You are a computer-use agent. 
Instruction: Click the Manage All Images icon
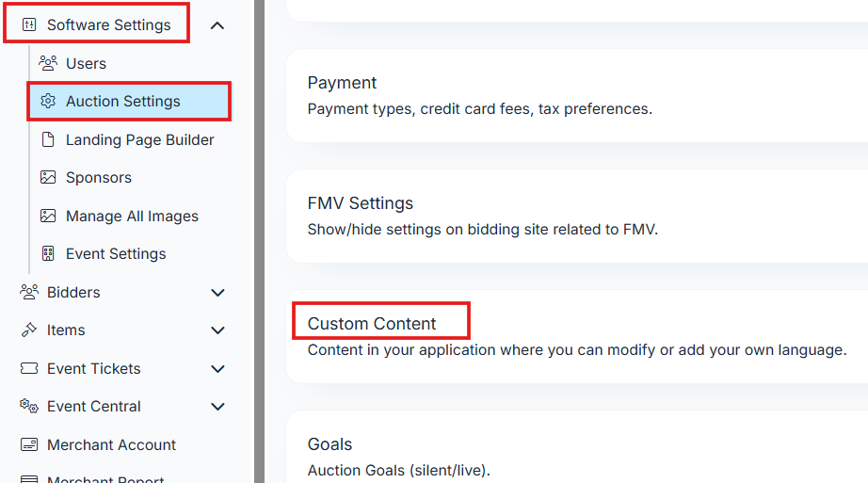[48, 216]
